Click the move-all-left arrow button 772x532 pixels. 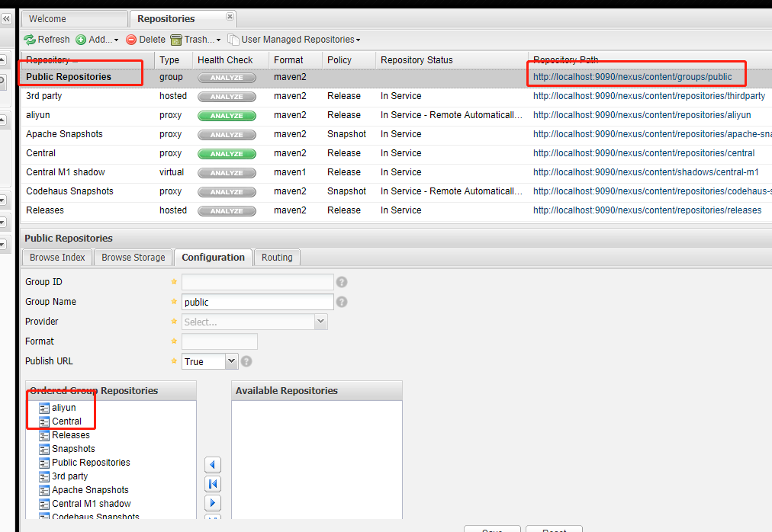click(x=213, y=484)
